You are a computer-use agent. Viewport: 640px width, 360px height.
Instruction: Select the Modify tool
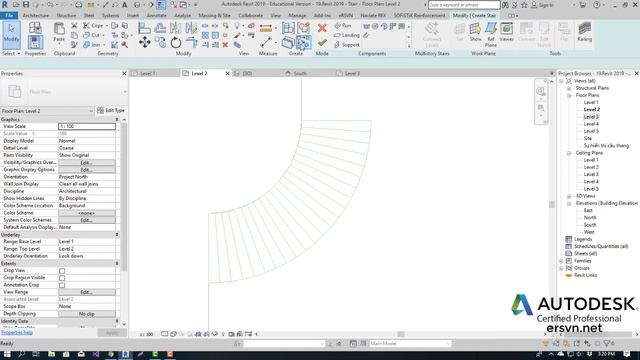pos(11,35)
